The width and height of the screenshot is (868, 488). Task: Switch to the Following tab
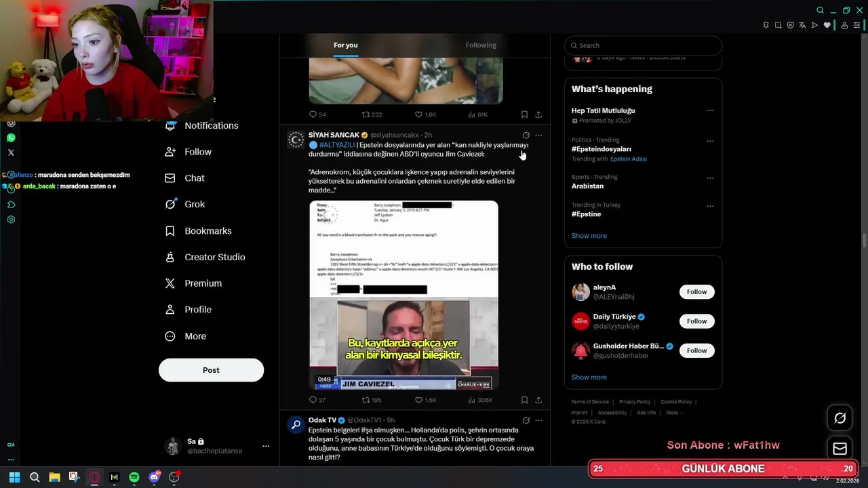(481, 45)
